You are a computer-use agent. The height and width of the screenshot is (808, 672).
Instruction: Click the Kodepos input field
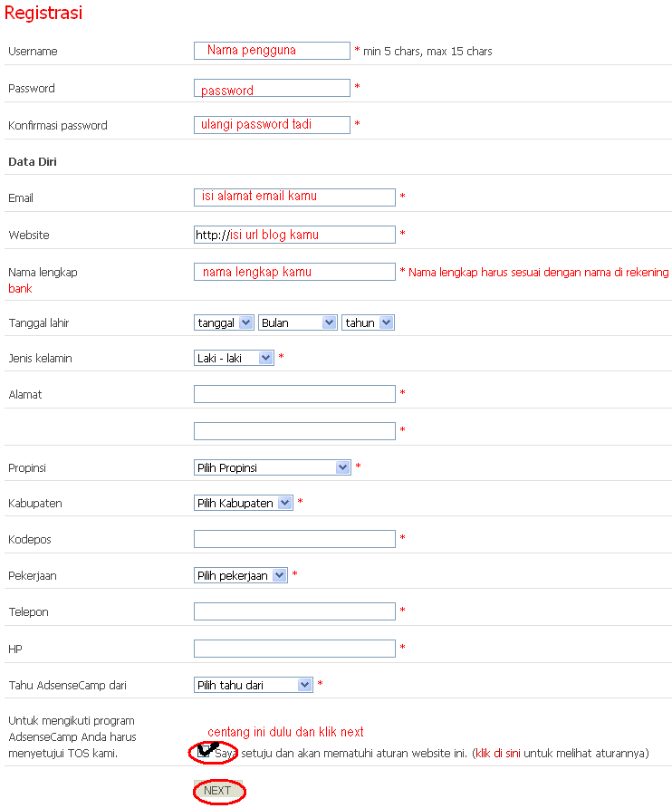tap(294, 539)
